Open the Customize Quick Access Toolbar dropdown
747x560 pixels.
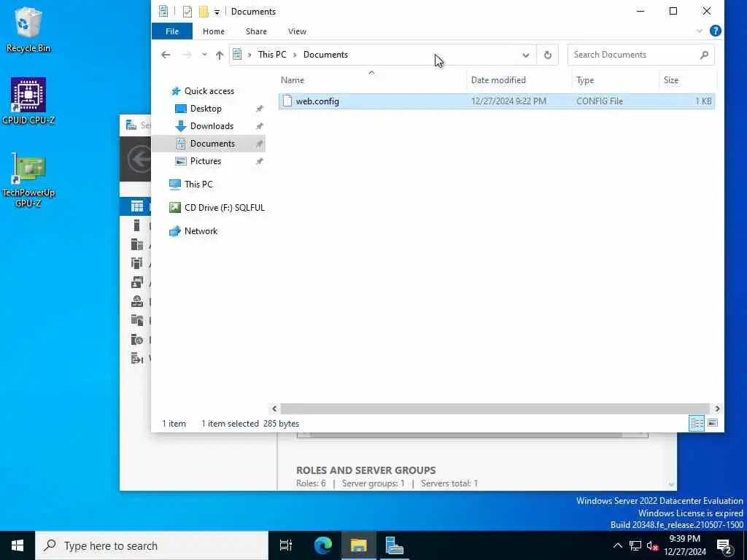click(x=217, y=12)
